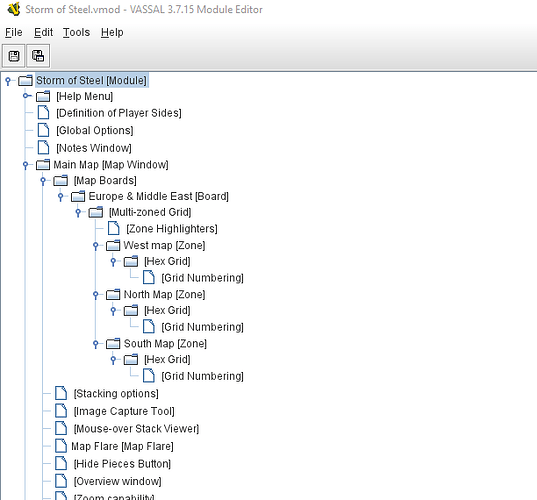The image size is (537, 500).
Task: Click the Stacking options page icon
Action: point(61,393)
